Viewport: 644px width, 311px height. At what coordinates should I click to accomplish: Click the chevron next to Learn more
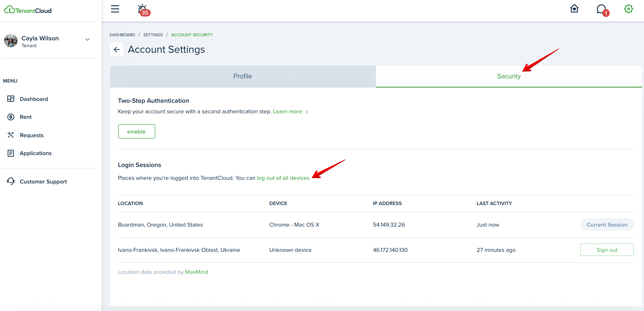click(x=306, y=112)
